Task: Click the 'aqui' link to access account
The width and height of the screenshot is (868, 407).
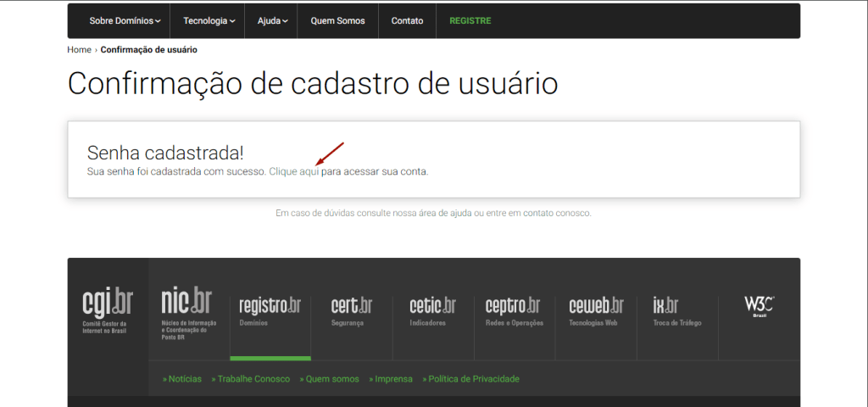Action: point(309,171)
